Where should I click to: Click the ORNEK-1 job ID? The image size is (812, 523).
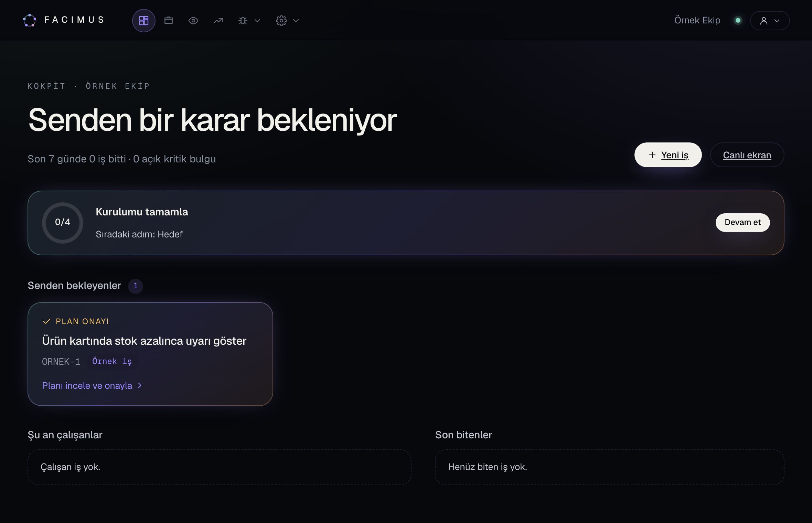[61, 362]
